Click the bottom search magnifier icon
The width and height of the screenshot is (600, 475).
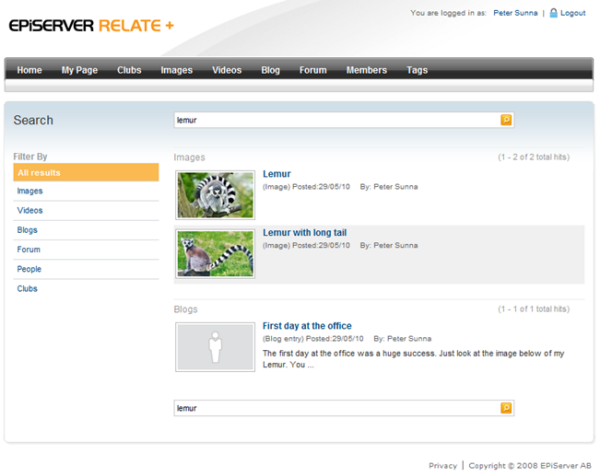506,408
